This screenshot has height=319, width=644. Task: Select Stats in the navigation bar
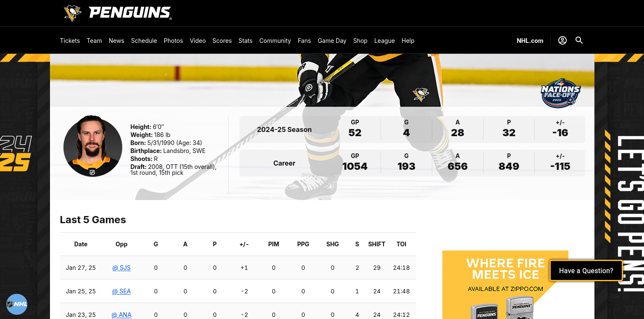tap(245, 41)
